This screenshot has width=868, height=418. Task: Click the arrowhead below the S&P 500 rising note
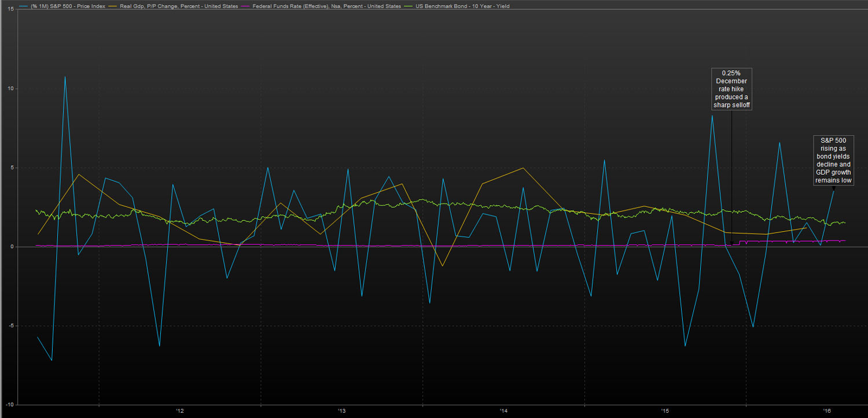tap(833, 188)
